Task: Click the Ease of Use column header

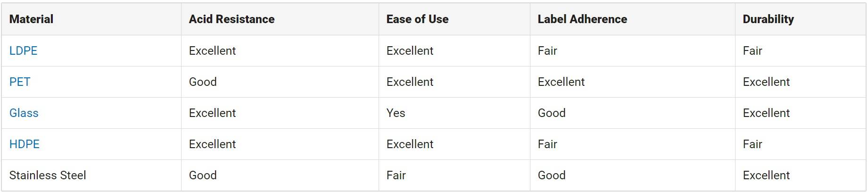Action: tap(417, 19)
